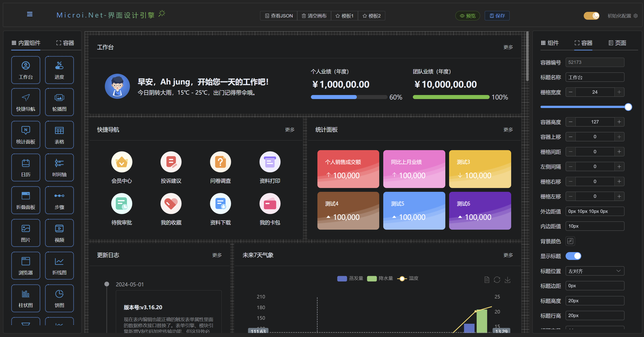
Task: Click the 预览 preview button
Action: pos(467,16)
